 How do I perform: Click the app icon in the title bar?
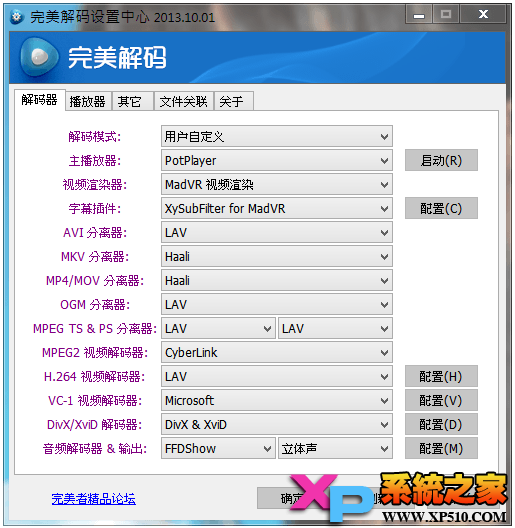tap(17, 16)
